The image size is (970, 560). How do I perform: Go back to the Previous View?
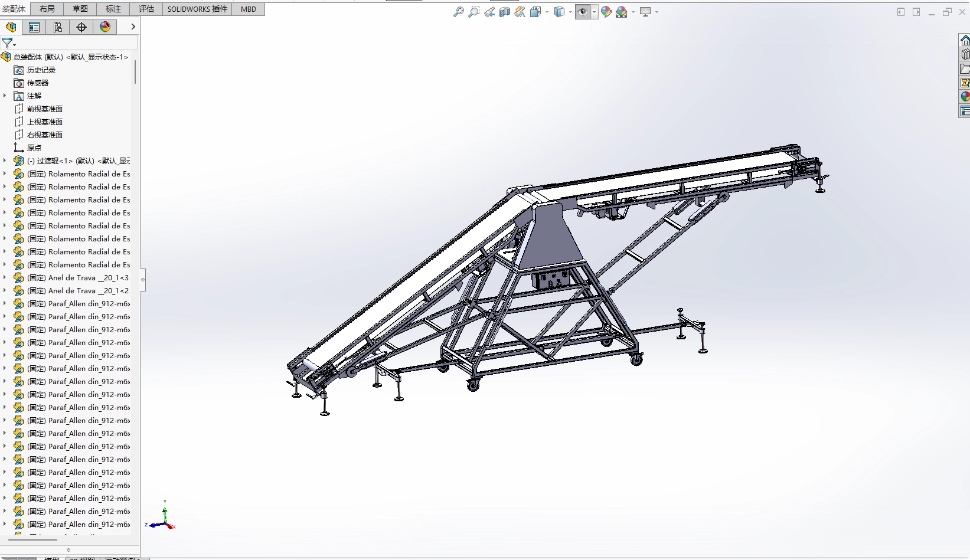489,12
